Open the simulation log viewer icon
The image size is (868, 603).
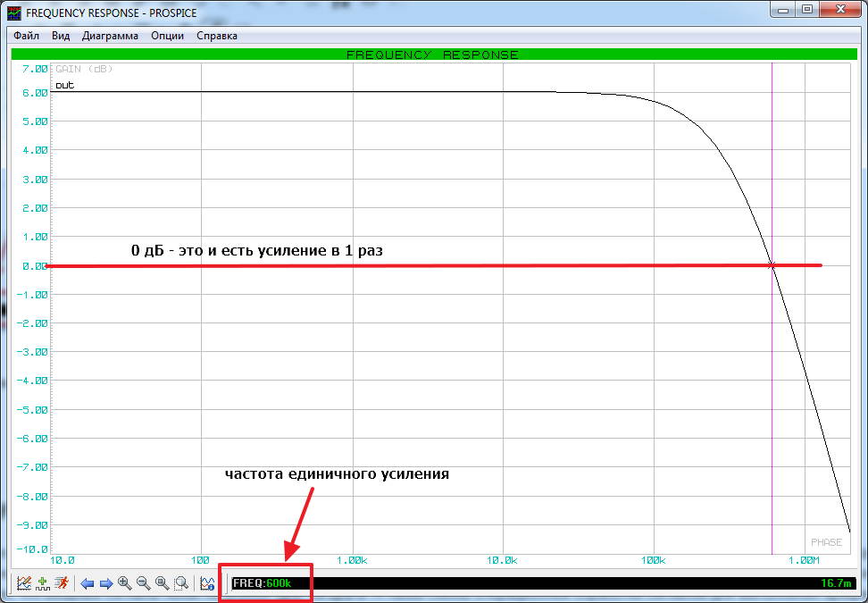(x=207, y=583)
